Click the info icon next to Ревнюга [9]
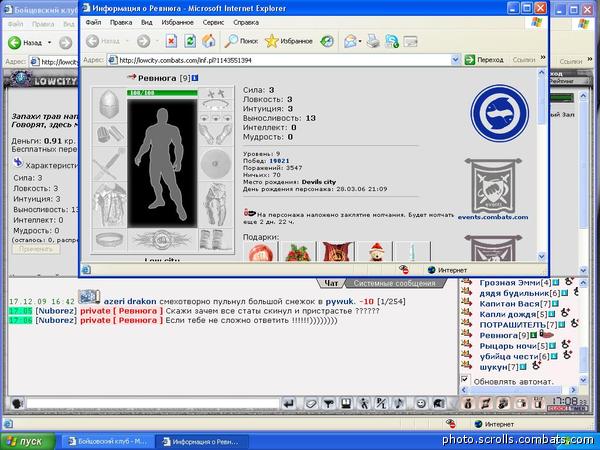The width and height of the screenshot is (600, 450). (195, 78)
